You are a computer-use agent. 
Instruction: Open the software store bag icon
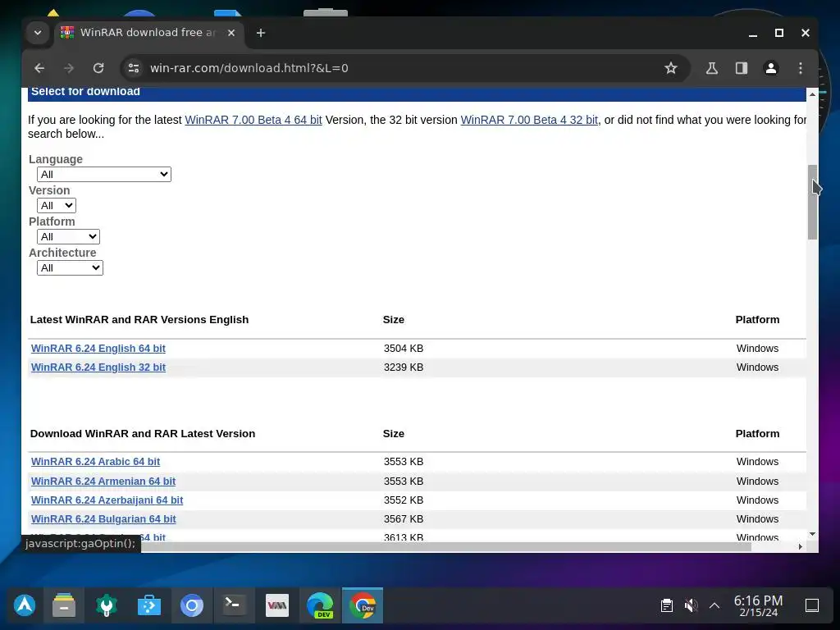pyautogui.click(x=149, y=605)
